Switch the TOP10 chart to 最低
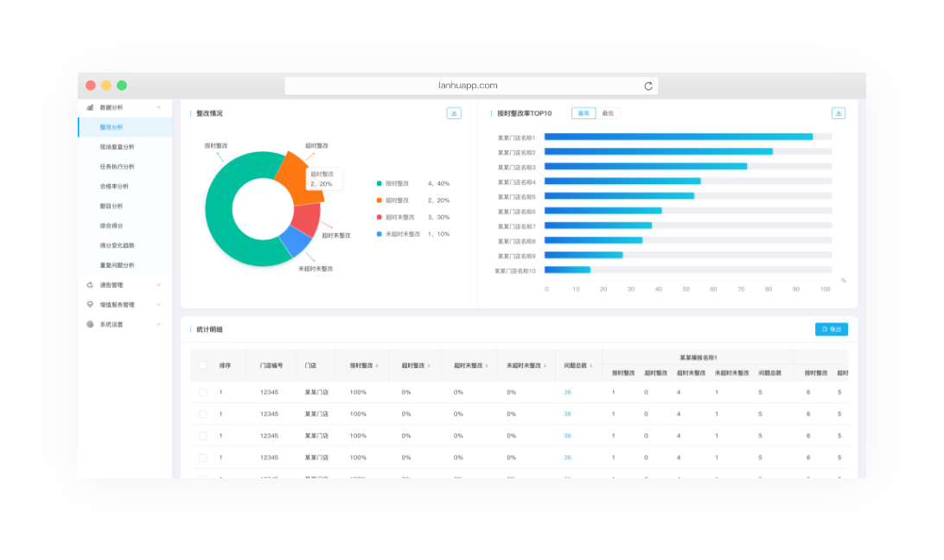The width and height of the screenshot is (944, 560). pyautogui.click(x=608, y=113)
